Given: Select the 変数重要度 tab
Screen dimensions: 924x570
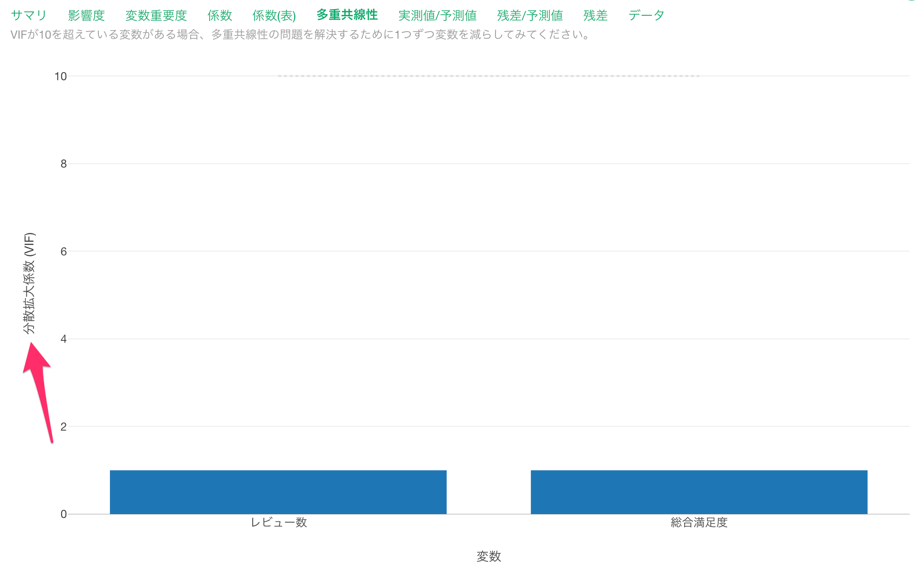Looking at the screenshot, I should pos(156,16).
